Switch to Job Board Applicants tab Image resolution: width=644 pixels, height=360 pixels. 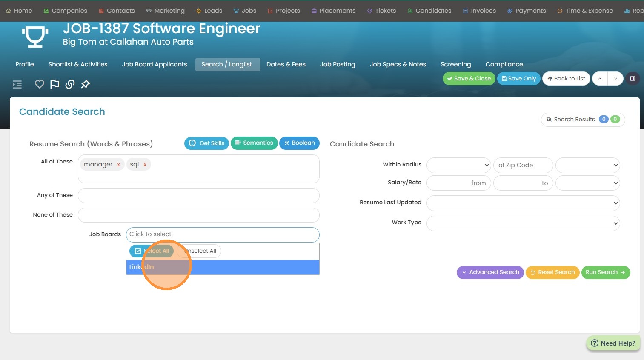point(155,64)
